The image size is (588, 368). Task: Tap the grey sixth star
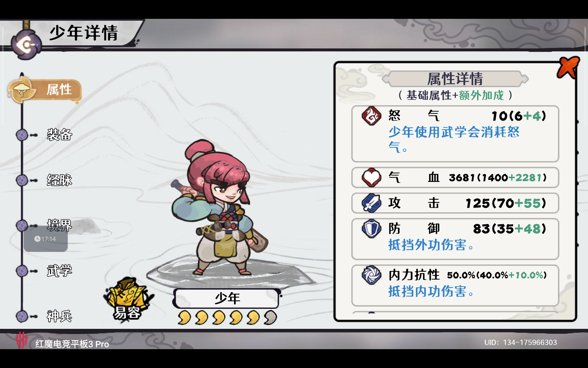270,318
